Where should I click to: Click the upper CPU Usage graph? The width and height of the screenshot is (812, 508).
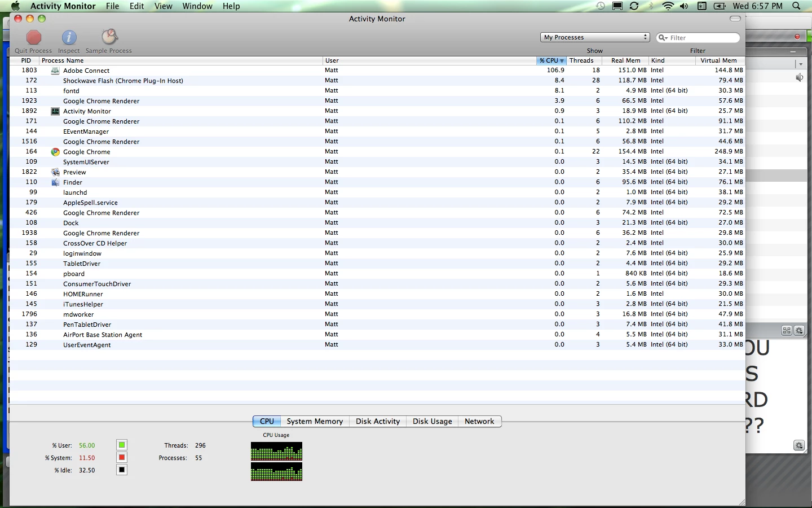276,452
